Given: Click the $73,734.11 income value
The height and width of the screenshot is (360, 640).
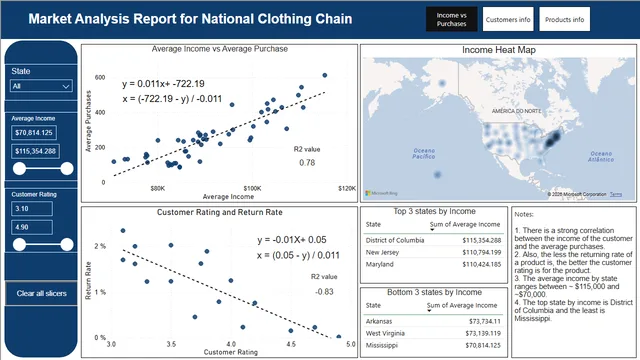Looking at the screenshot, I should pos(485,321).
